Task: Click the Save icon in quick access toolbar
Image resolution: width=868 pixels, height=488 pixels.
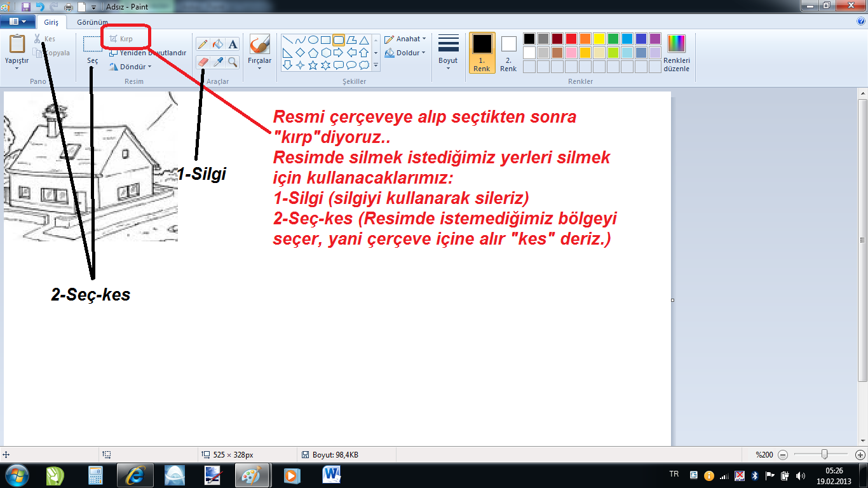Action: (26, 7)
